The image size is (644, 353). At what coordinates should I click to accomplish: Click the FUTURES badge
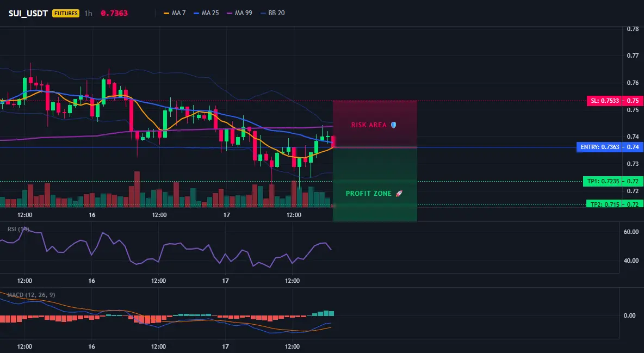[x=66, y=13]
